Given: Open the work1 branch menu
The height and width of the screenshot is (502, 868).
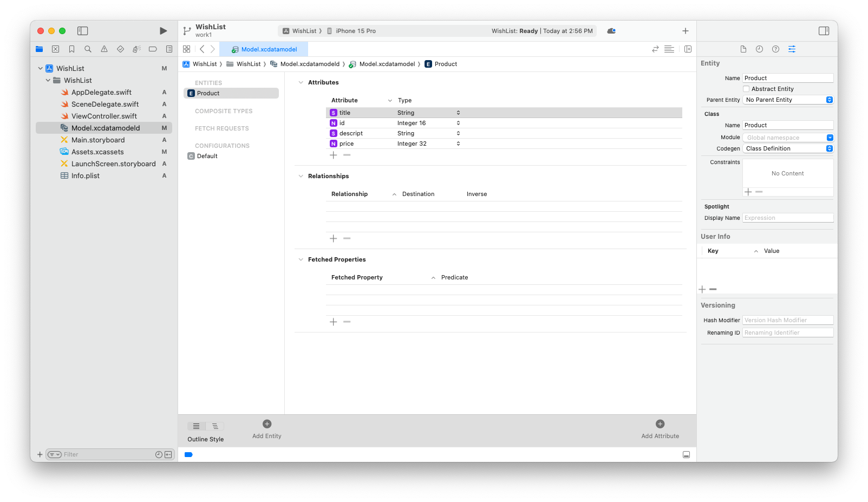Looking at the screenshot, I should point(204,35).
